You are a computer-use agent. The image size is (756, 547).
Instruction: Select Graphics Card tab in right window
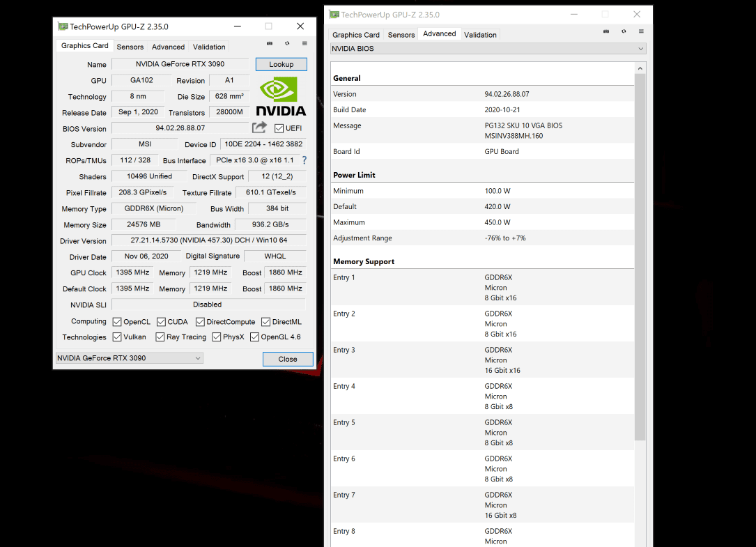pos(356,35)
